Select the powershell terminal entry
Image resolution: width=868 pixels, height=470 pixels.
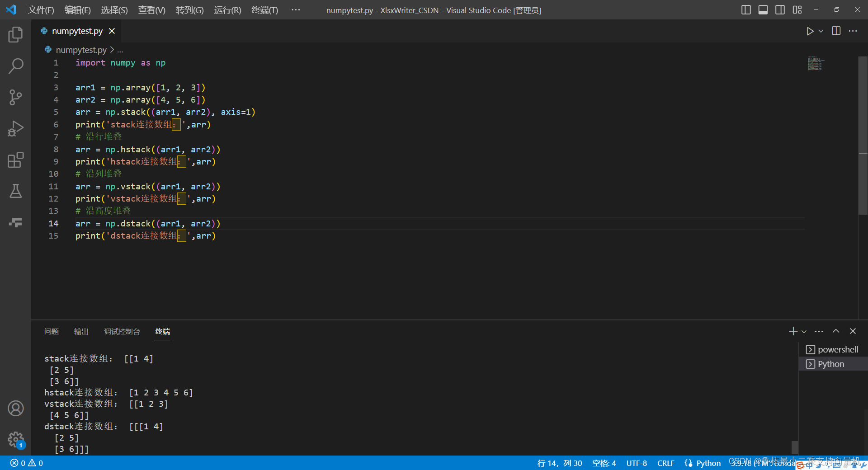tap(833, 349)
